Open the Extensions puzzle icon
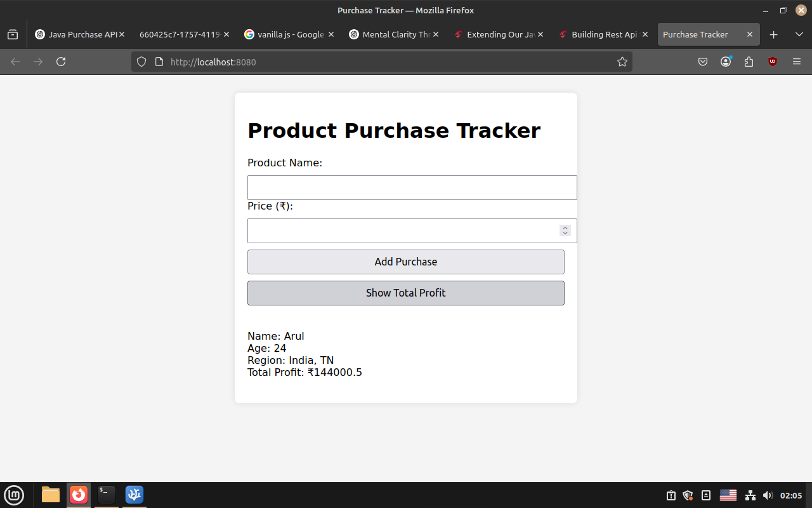 749,62
